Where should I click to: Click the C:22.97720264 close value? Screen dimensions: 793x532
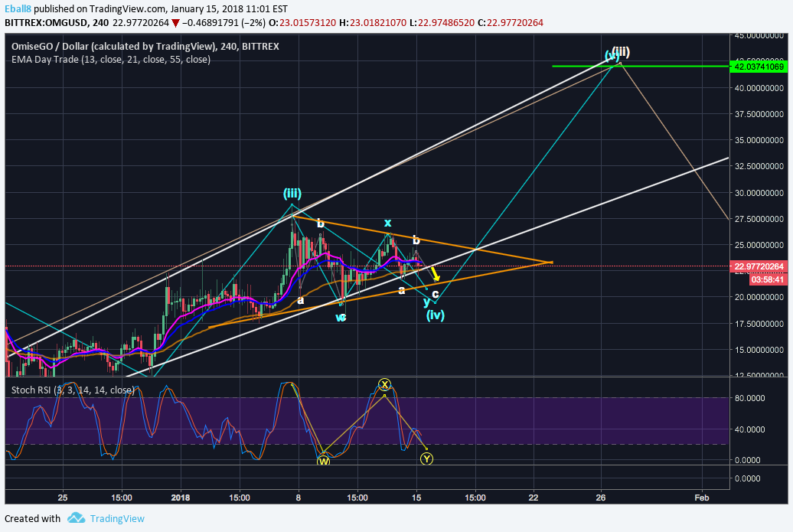pyautogui.click(x=511, y=23)
